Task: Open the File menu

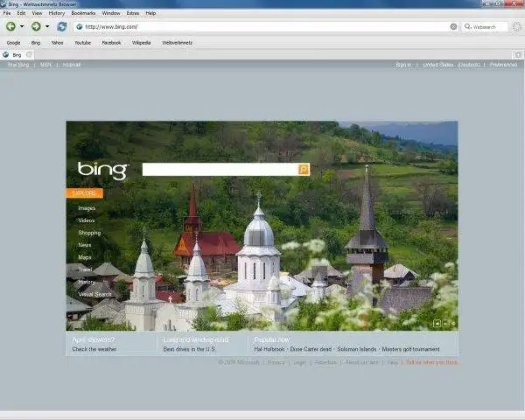Action: 7,13
